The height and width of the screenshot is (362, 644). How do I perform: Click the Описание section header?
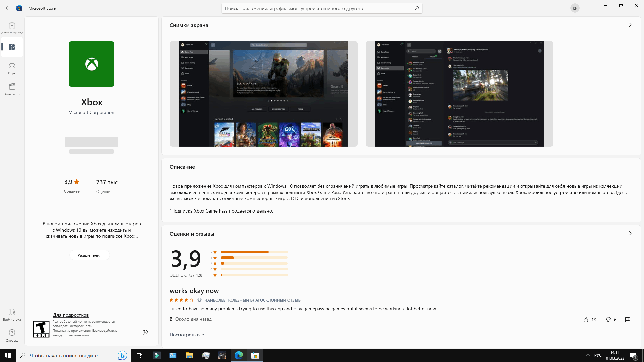click(182, 167)
